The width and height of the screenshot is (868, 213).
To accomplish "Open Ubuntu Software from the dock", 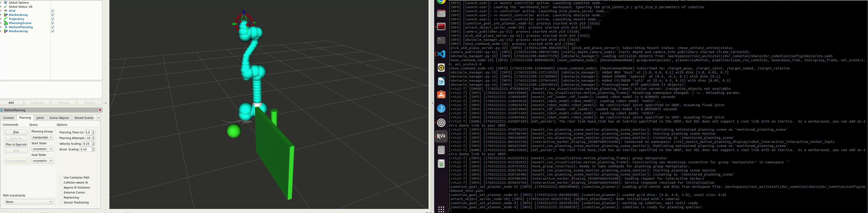I will (441, 95).
